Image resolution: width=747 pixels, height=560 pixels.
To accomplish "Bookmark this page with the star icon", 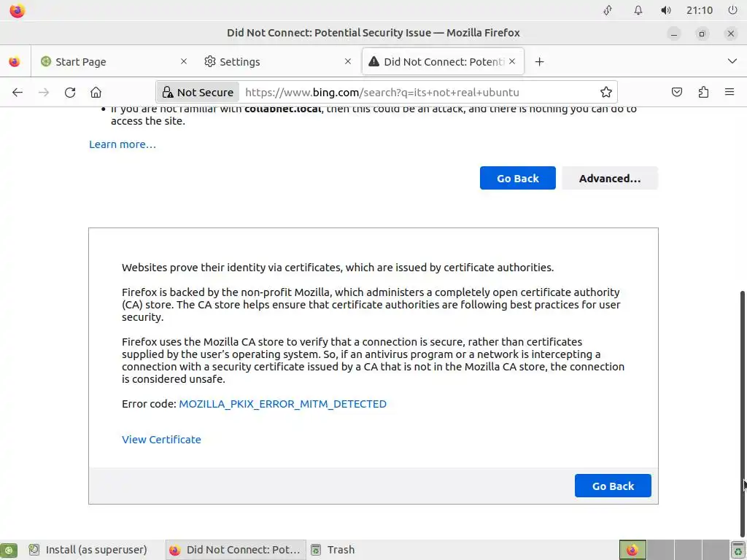I will pos(606,93).
